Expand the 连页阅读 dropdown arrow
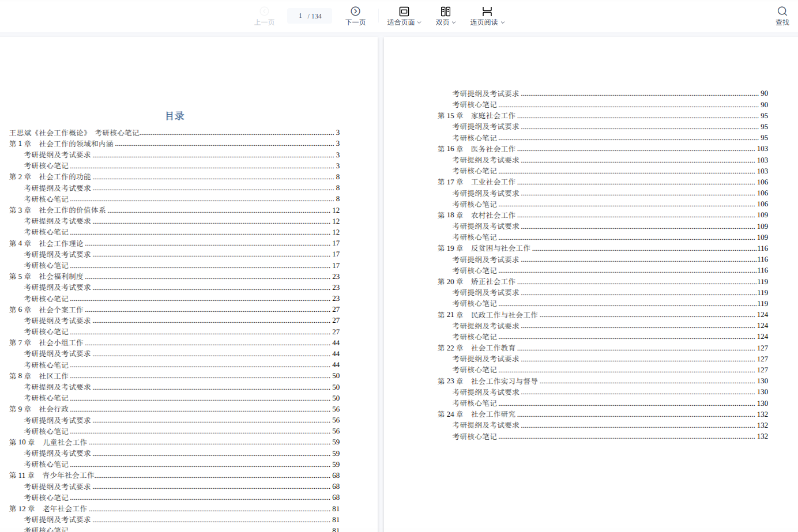This screenshot has width=798, height=532. point(503,22)
